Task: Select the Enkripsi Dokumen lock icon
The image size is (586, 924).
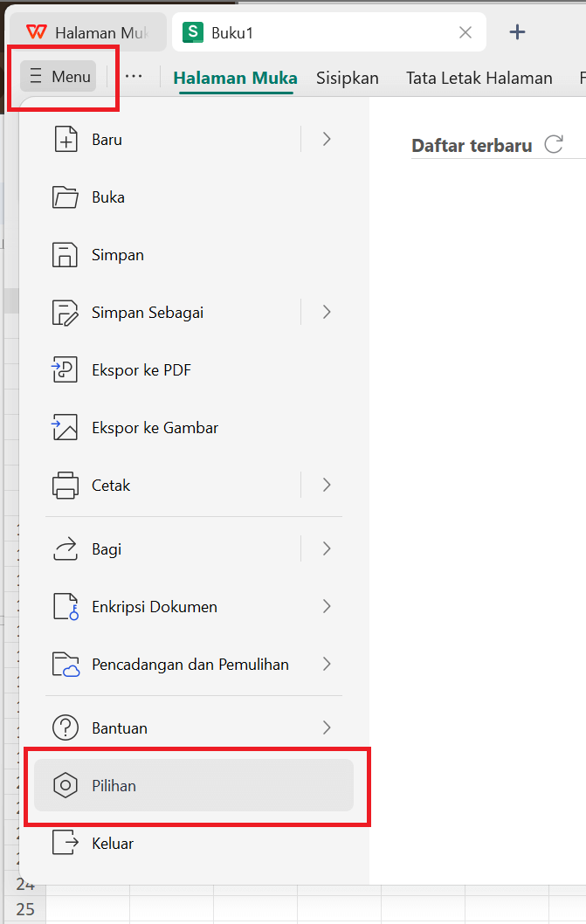Action: pyautogui.click(x=64, y=606)
